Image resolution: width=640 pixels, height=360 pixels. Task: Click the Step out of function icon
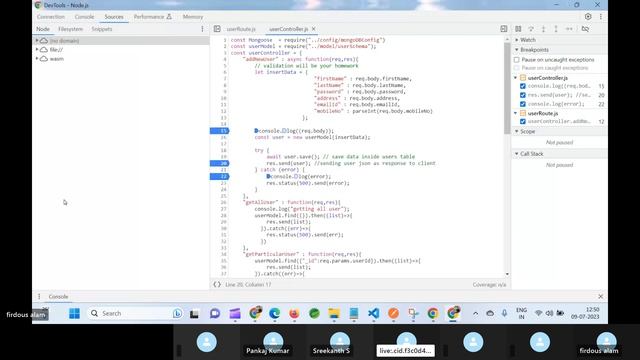[556, 29]
